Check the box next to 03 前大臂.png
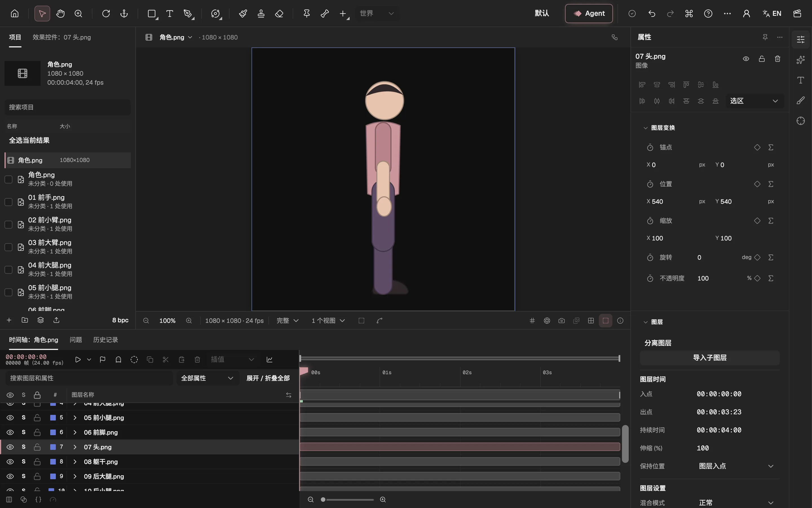This screenshot has height=508, width=812. pyautogui.click(x=8, y=247)
